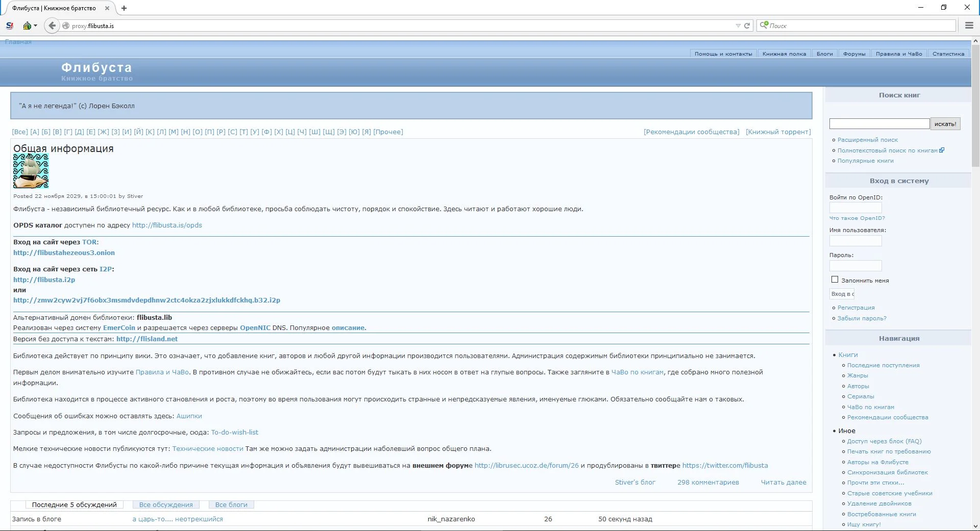980x531 pixels.
Task: Open a new tab with the plus button
Action: (124, 8)
